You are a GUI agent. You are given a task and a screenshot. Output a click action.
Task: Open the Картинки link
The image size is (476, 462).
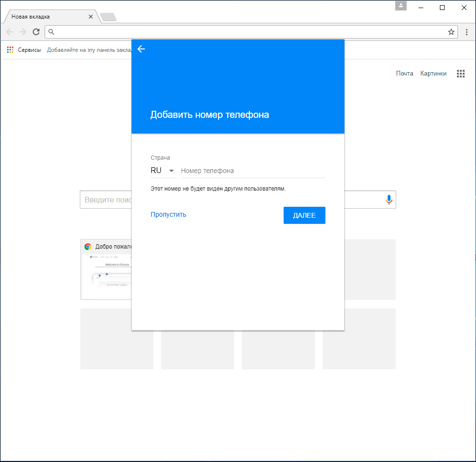433,74
